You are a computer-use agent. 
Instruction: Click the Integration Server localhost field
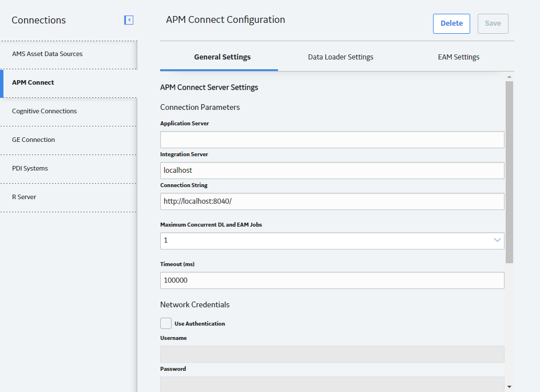(332, 171)
